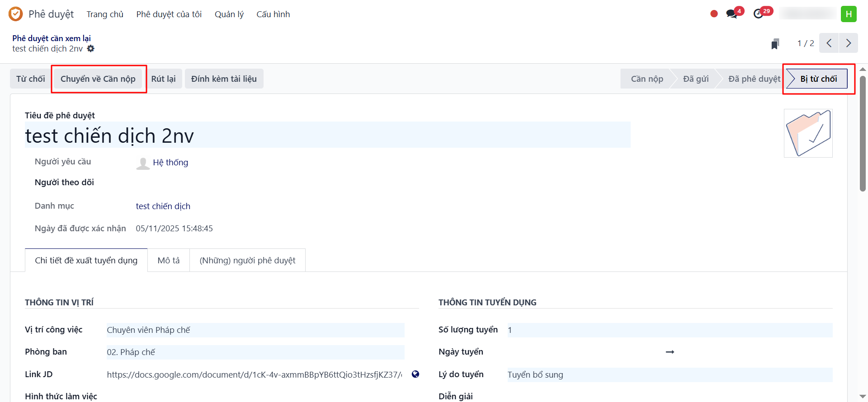
Task: Open the gear settings next to record name
Action: pyautogui.click(x=91, y=49)
